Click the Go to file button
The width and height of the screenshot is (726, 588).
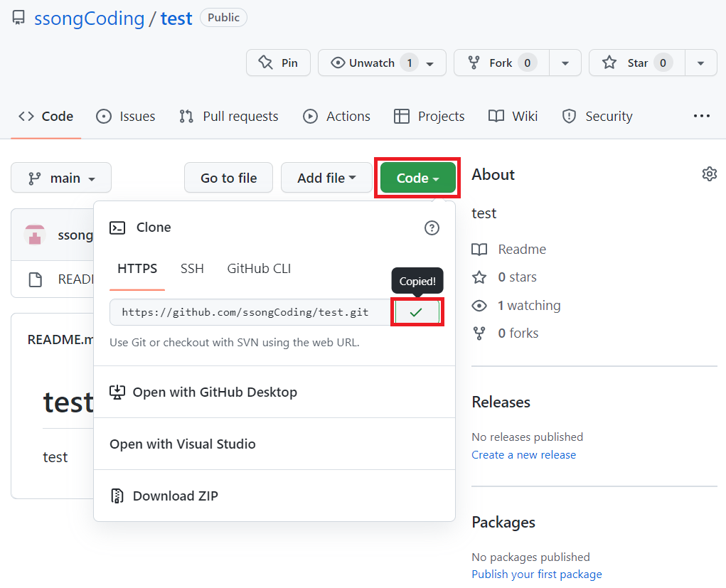(229, 178)
